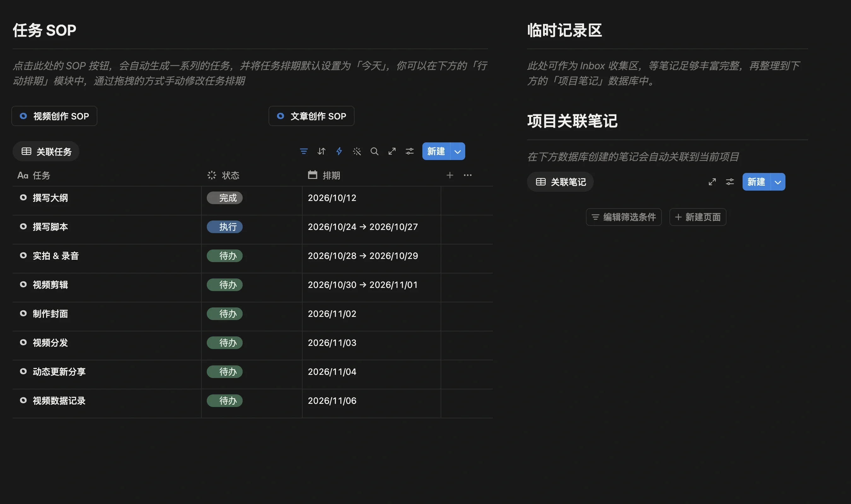
Task: Change the 执行 status of 撰写脚本
Action: coord(224,227)
